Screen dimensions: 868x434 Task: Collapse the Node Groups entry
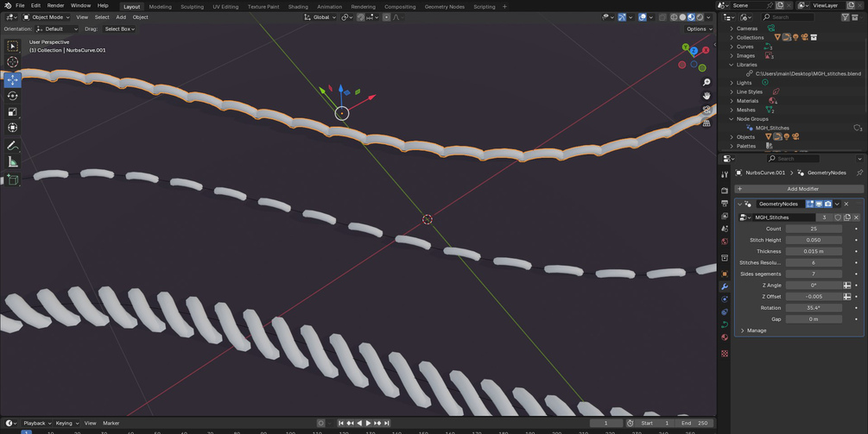click(x=732, y=119)
